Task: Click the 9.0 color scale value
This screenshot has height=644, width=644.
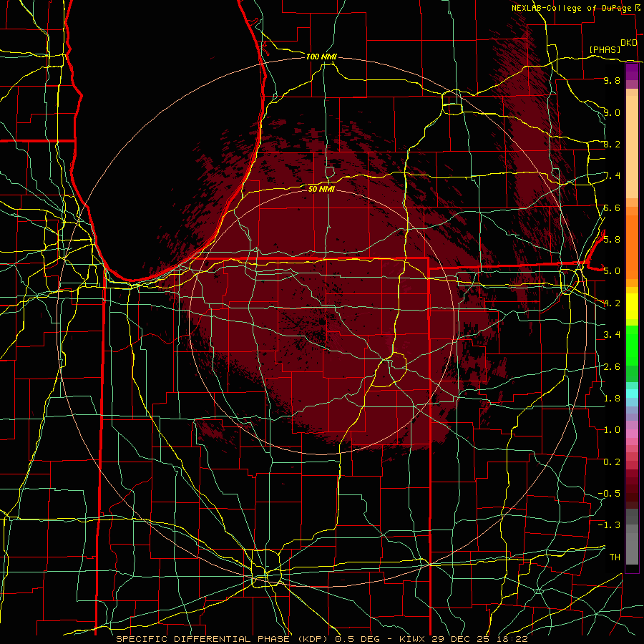Action: pyautogui.click(x=612, y=113)
